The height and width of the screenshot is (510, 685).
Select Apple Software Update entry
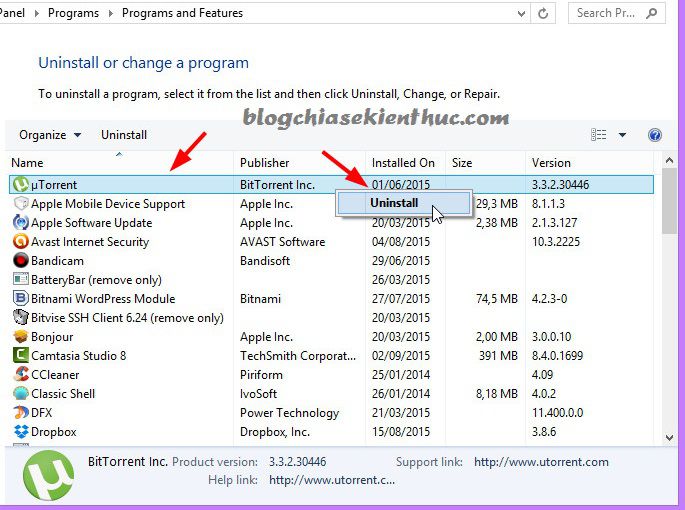91,223
